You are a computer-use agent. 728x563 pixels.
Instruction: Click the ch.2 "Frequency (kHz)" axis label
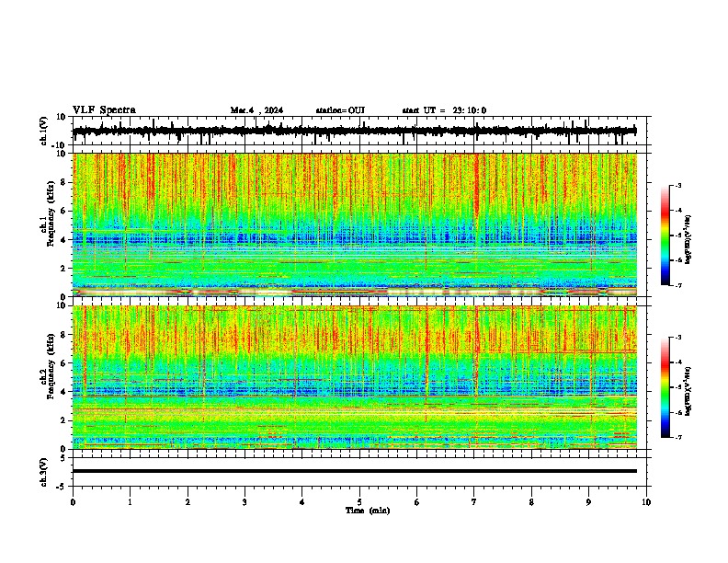(x=51, y=366)
